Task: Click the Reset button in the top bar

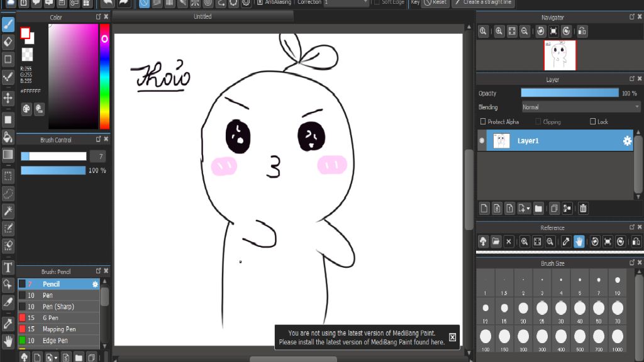Action: click(435, 3)
